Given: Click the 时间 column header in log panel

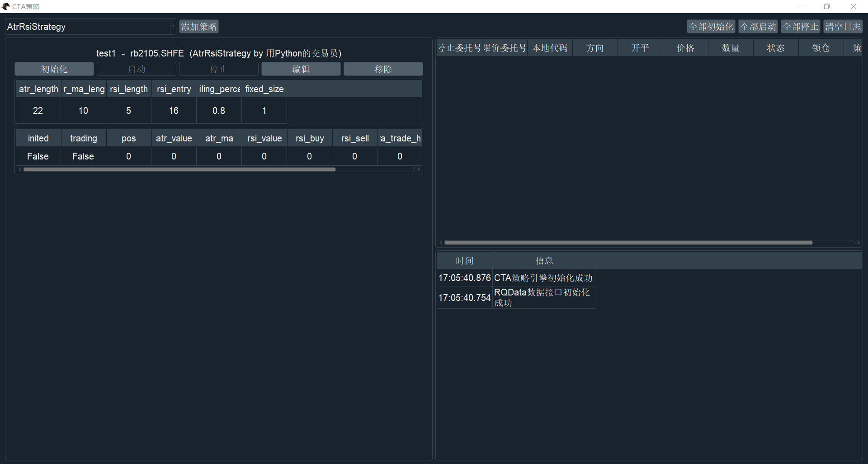Looking at the screenshot, I should pyautogui.click(x=464, y=260).
